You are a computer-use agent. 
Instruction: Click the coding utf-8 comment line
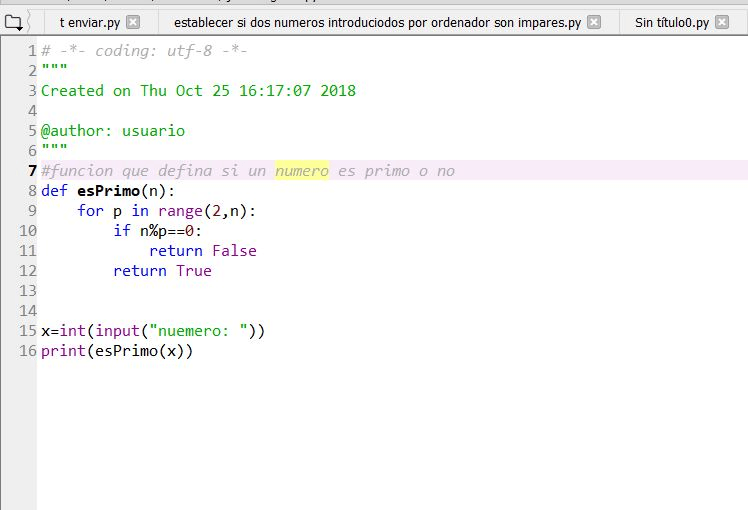144,51
